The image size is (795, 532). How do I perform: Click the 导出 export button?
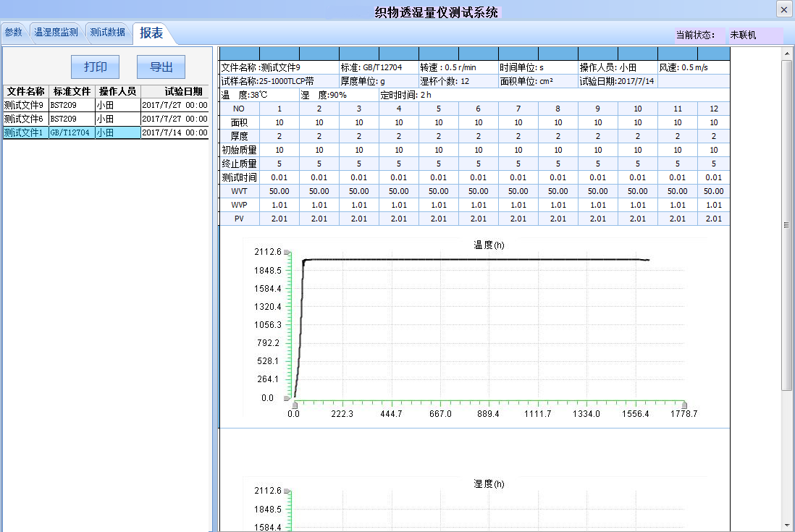pos(160,66)
